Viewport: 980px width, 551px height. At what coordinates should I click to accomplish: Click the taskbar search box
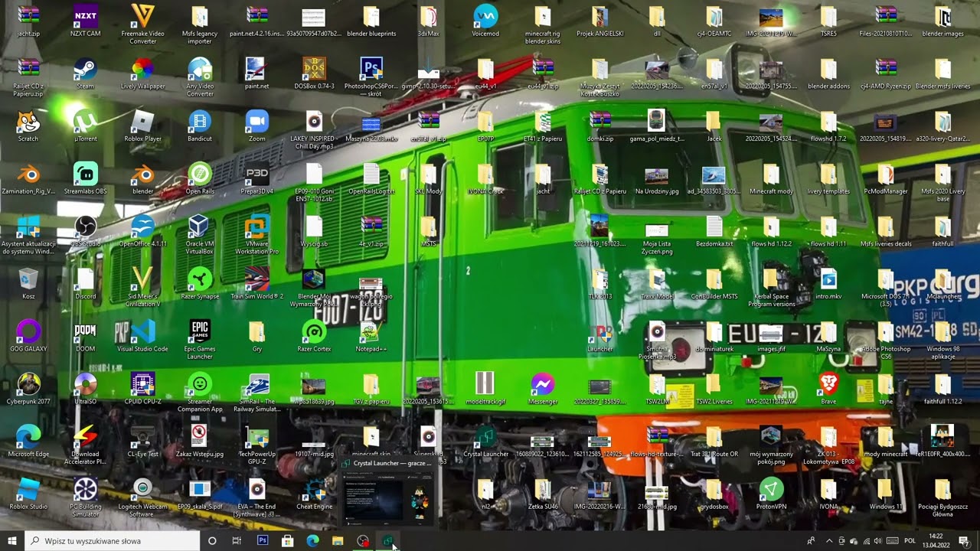click(112, 541)
